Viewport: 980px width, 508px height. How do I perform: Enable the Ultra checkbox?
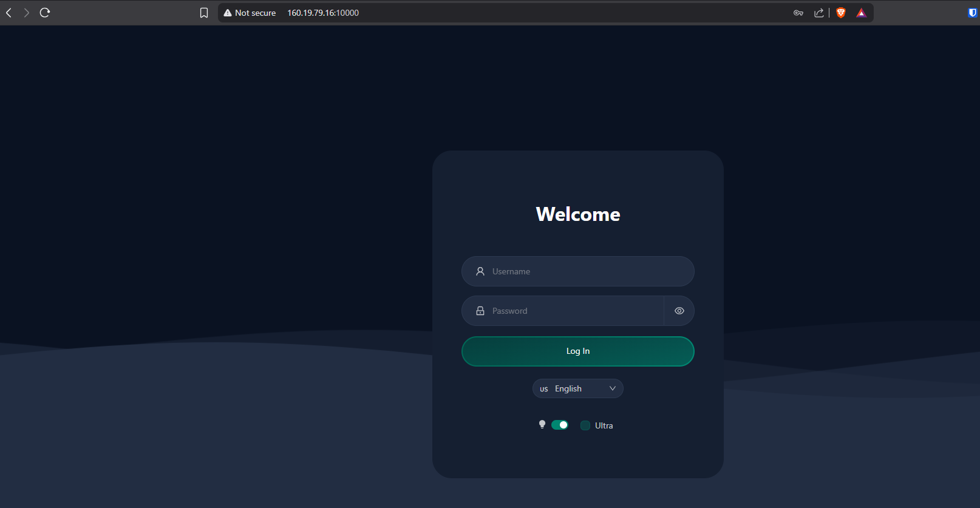(585, 425)
